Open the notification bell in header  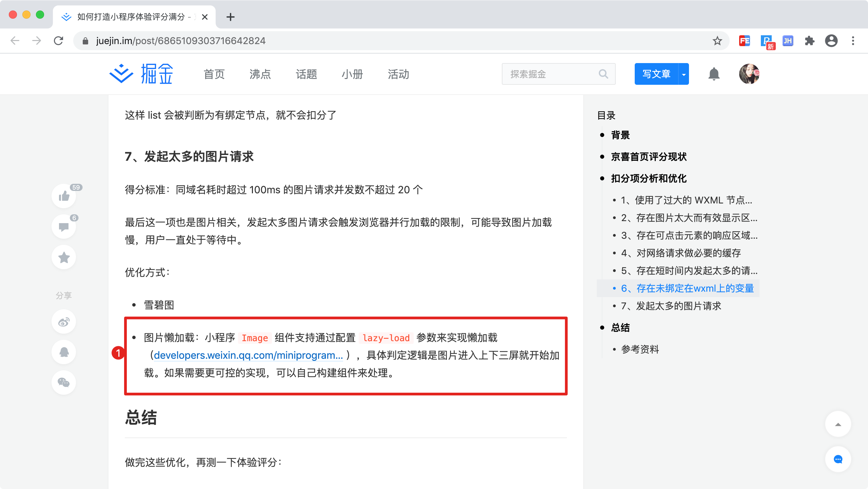pyautogui.click(x=714, y=74)
